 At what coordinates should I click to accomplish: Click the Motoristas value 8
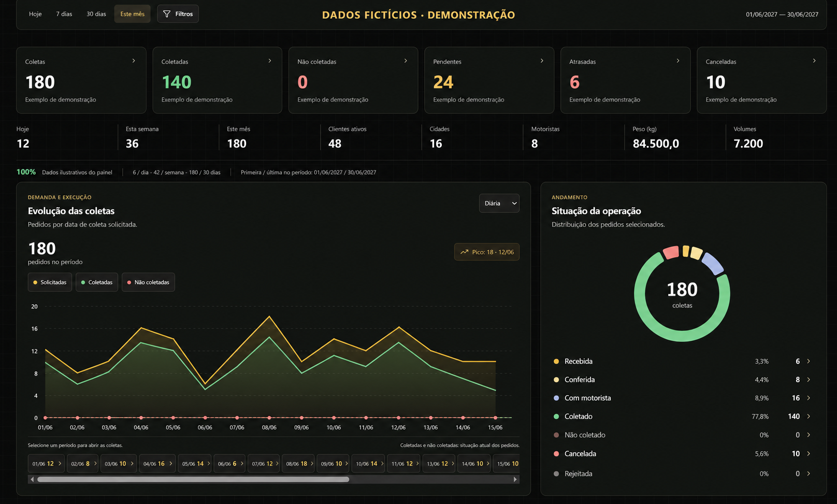click(535, 143)
